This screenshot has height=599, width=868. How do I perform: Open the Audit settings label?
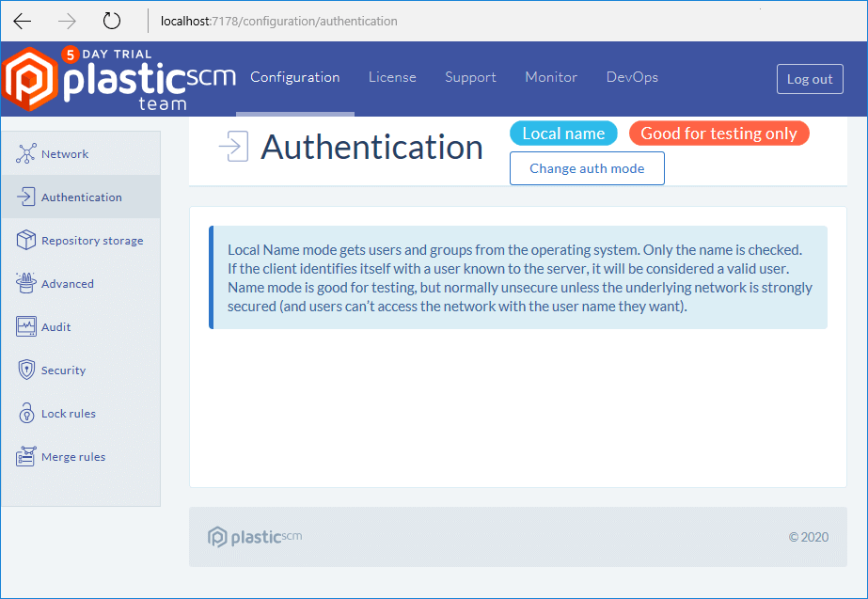(x=55, y=326)
